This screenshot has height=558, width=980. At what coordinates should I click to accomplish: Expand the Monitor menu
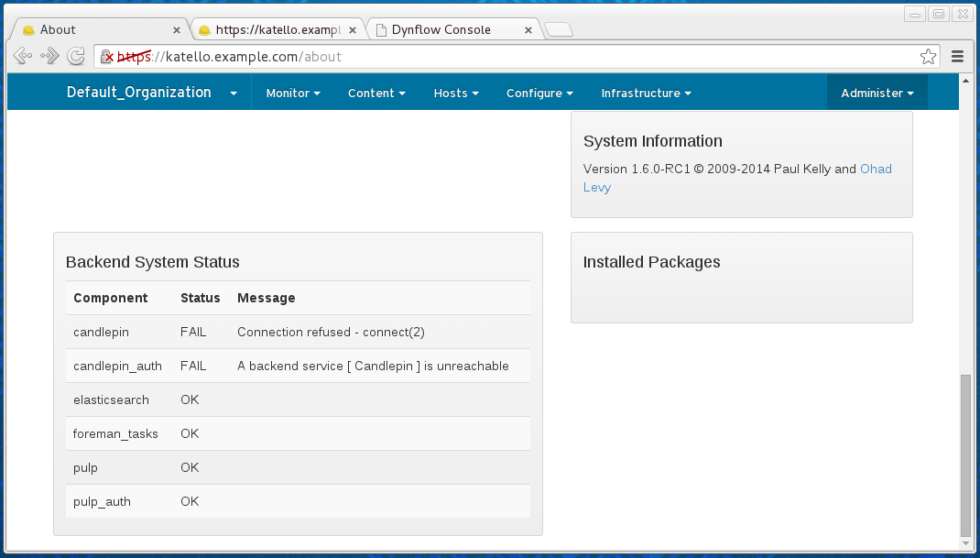(x=293, y=93)
